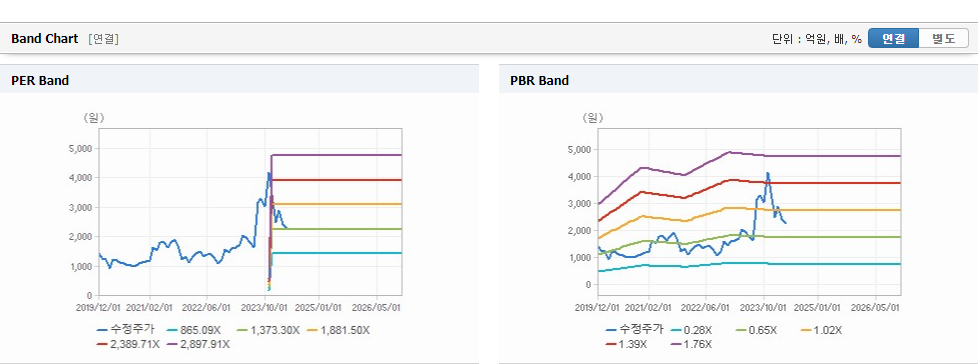The image size is (978, 364).
Task: Select the 별도 toggle button
Action: coord(943,39)
